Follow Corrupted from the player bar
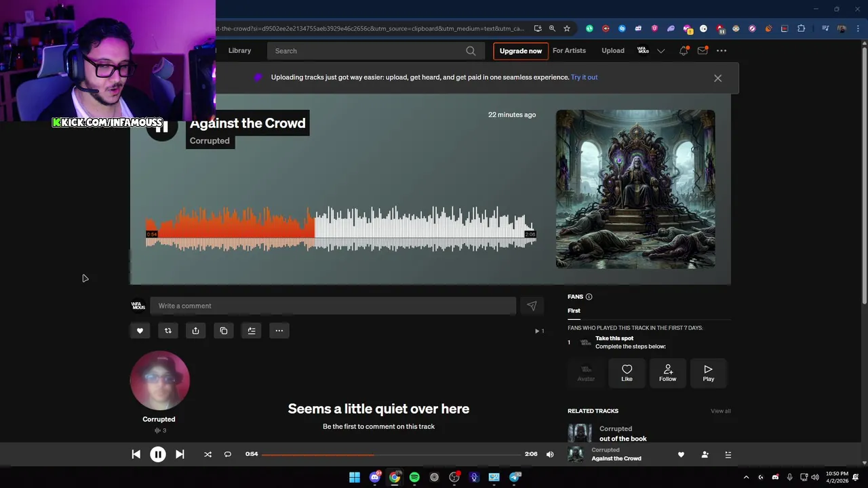The height and width of the screenshot is (488, 868). (x=705, y=455)
